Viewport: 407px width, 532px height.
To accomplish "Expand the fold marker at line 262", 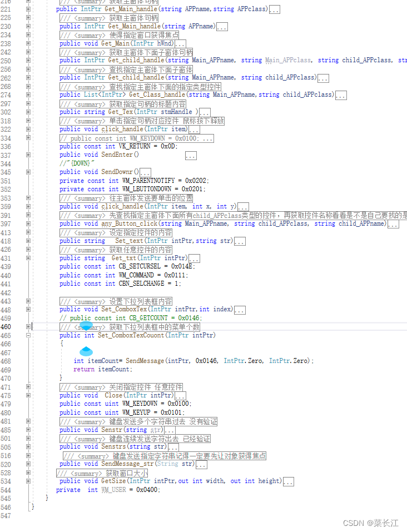I will pos(28,78).
